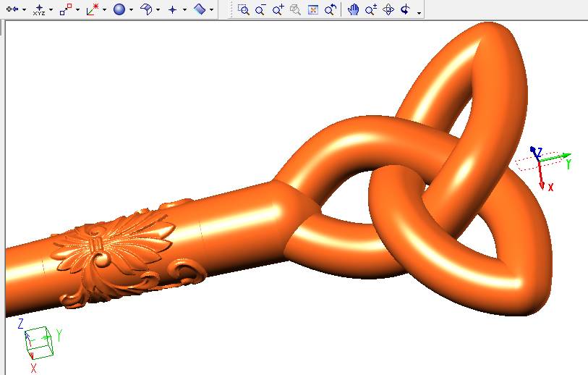Click the fit to screen icon
Image resolution: width=588 pixels, height=375 pixels.
[x=312, y=9]
